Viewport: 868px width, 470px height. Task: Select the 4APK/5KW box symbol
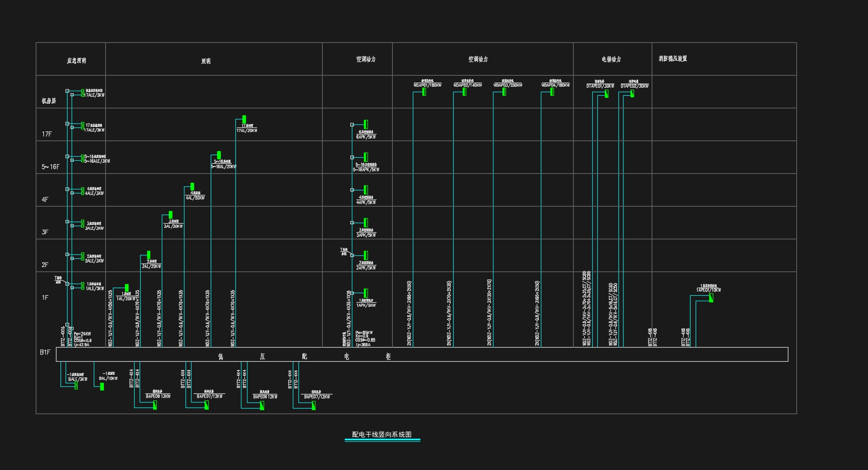(x=366, y=190)
